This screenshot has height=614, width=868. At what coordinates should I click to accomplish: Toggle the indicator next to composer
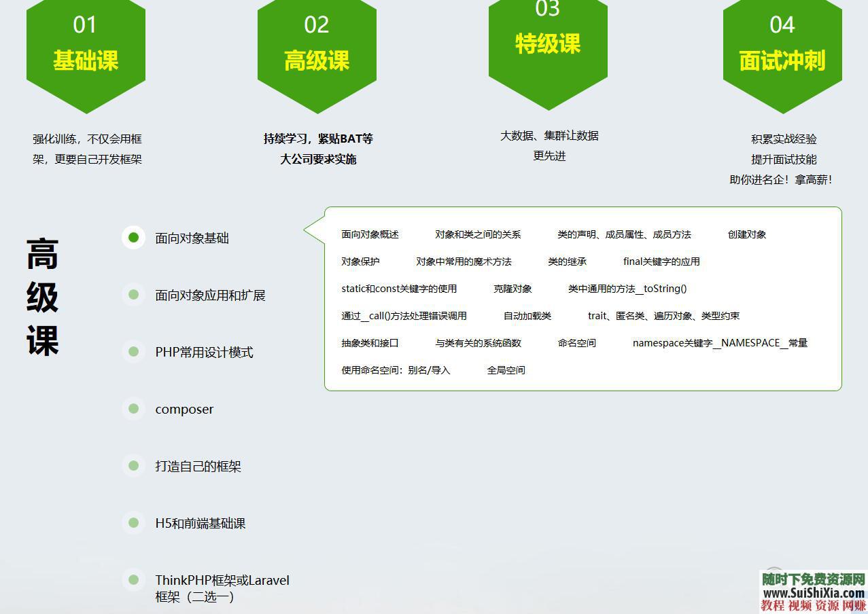133,409
